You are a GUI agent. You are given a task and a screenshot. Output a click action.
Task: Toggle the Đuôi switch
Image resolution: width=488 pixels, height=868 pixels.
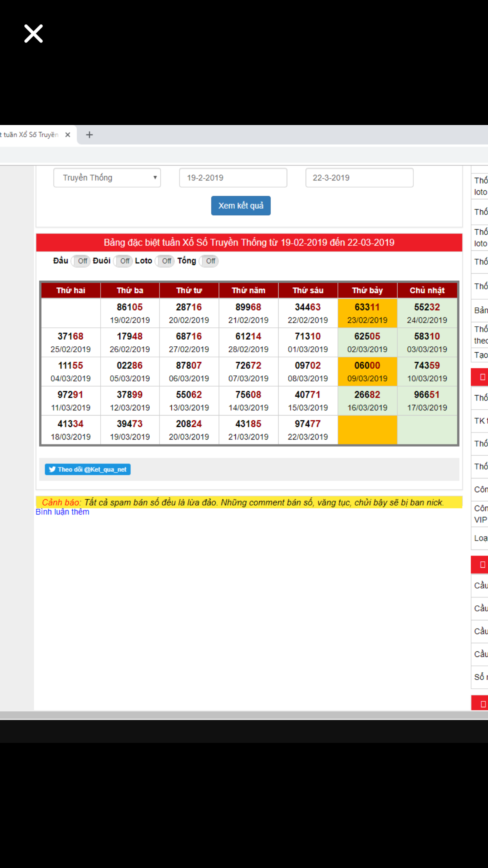124,261
